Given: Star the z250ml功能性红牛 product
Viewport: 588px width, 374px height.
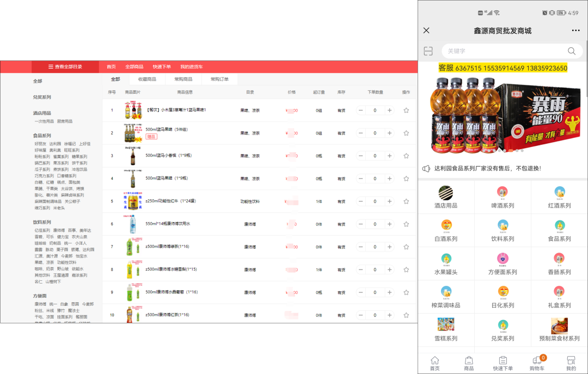Looking at the screenshot, I should pyautogui.click(x=406, y=201).
